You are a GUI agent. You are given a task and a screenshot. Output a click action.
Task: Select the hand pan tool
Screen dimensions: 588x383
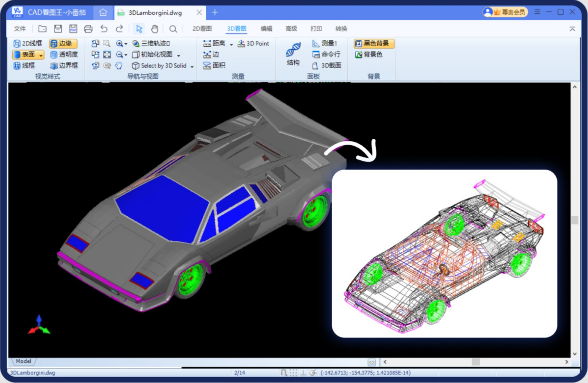point(154,29)
